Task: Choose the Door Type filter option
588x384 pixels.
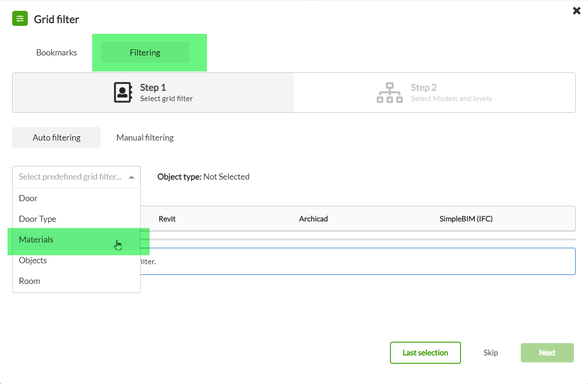Action: click(x=38, y=219)
